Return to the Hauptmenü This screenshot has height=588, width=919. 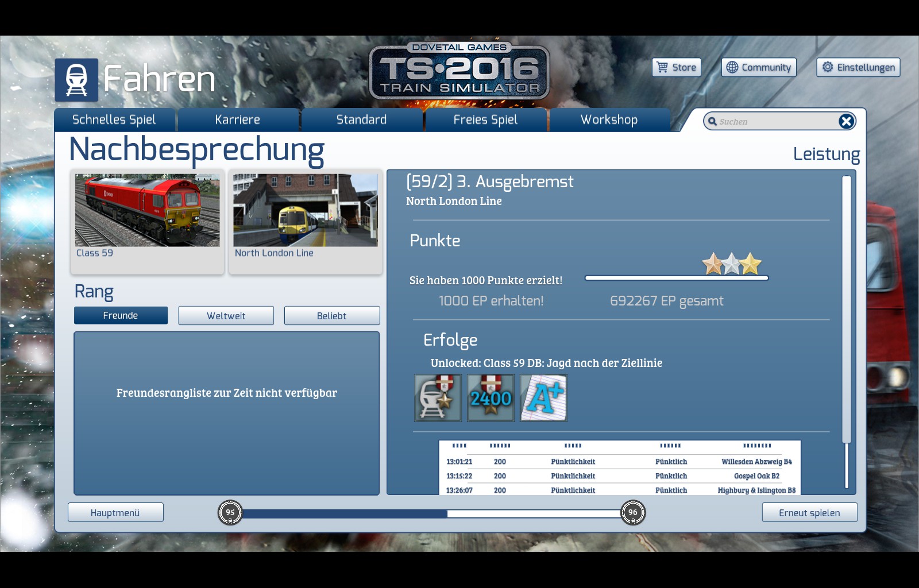coord(115,513)
